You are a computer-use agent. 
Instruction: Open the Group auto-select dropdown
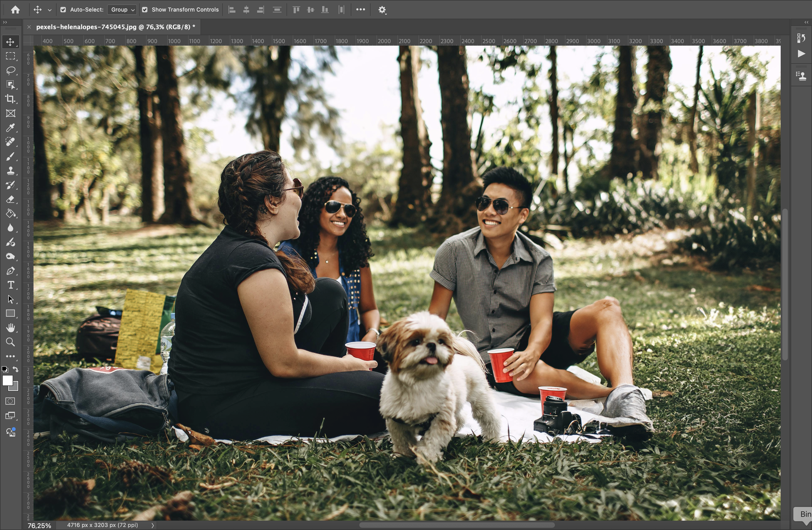click(x=123, y=10)
